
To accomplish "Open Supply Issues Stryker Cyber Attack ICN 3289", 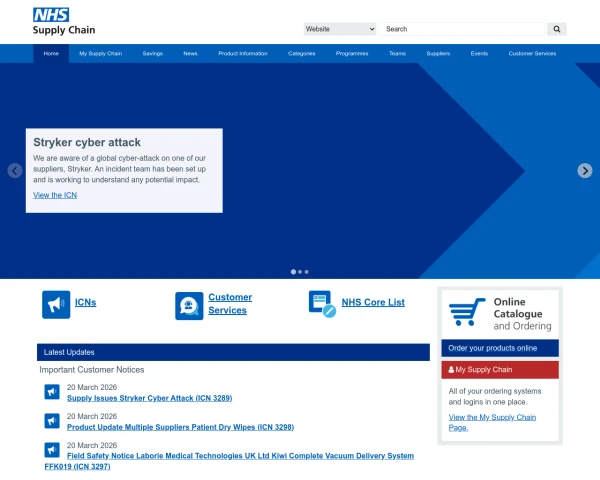I will pos(150,398).
